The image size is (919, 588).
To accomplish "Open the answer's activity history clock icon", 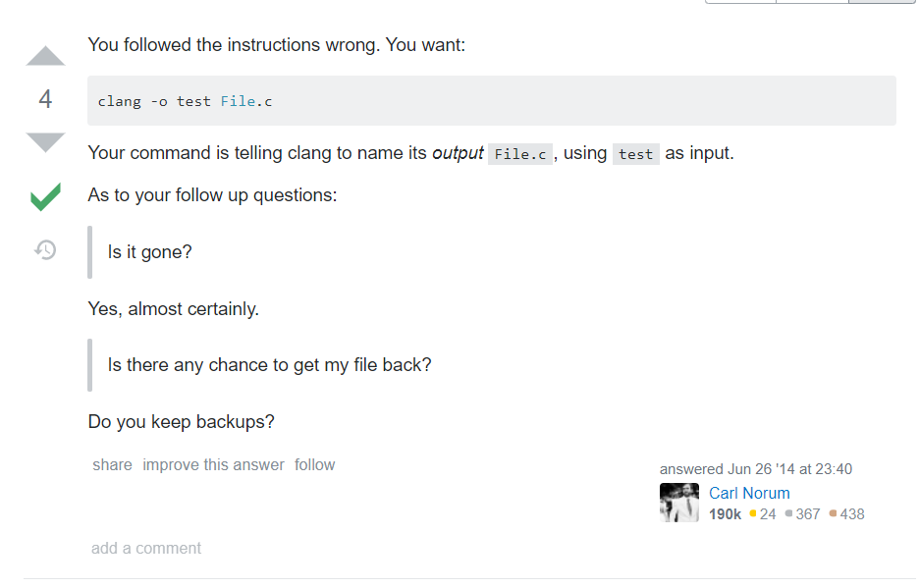I will 45,249.
